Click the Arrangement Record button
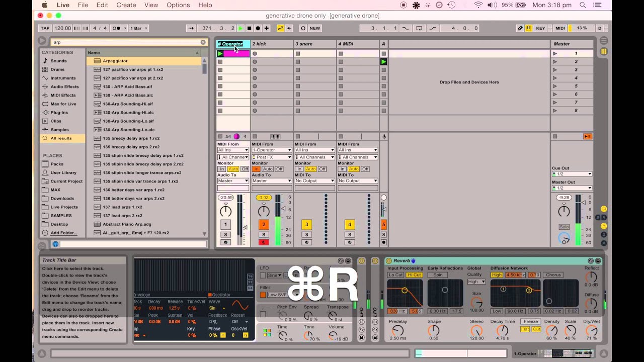 [x=258, y=28]
